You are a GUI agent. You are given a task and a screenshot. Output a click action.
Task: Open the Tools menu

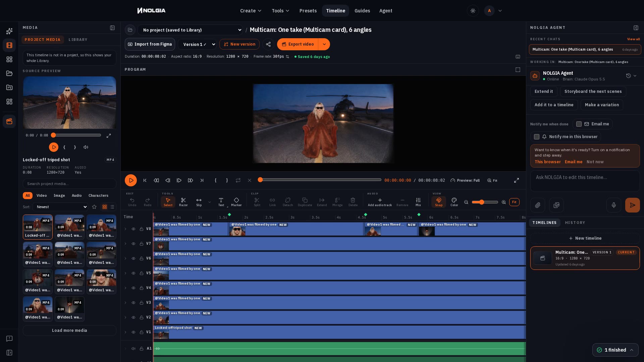pos(280,11)
